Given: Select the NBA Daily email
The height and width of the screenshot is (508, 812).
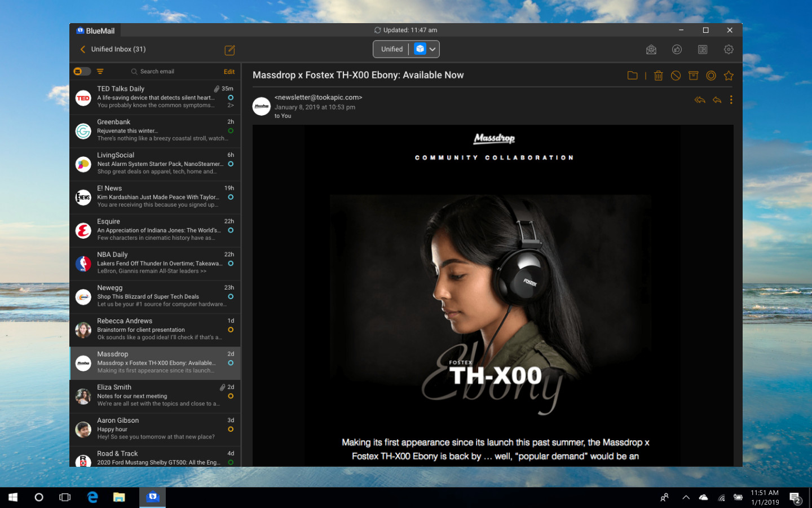Looking at the screenshot, I should 155,263.
